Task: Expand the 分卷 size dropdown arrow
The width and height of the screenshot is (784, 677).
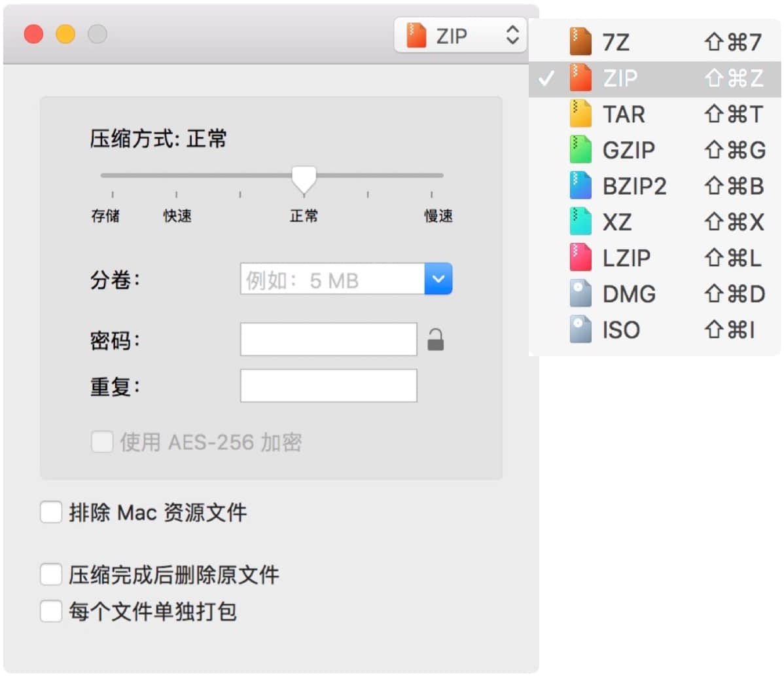Action: 438,280
